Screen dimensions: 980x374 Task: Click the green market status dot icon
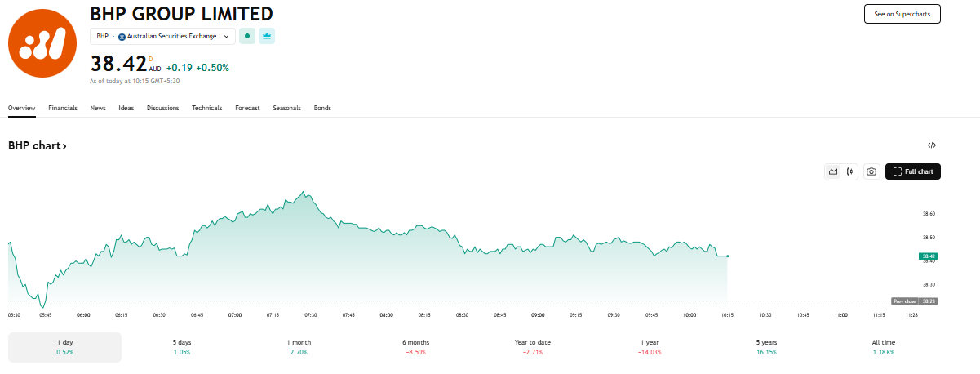click(246, 37)
